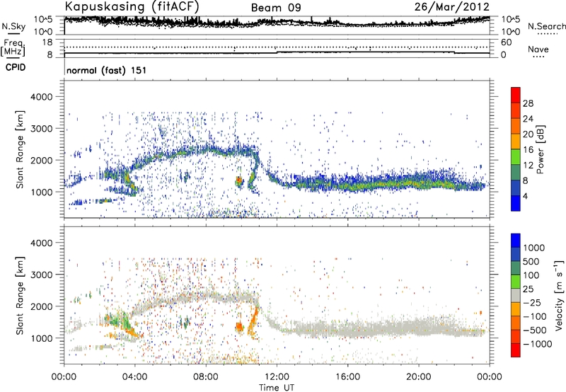Click the '12:00' time tick label
The height and width of the screenshot is (392, 566).
(277, 377)
